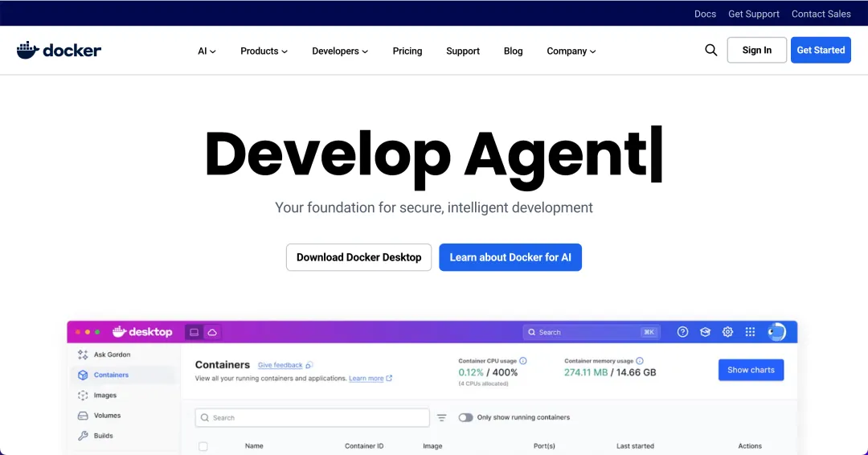
Task: Click the filter icon beside container search
Action: [x=442, y=418]
